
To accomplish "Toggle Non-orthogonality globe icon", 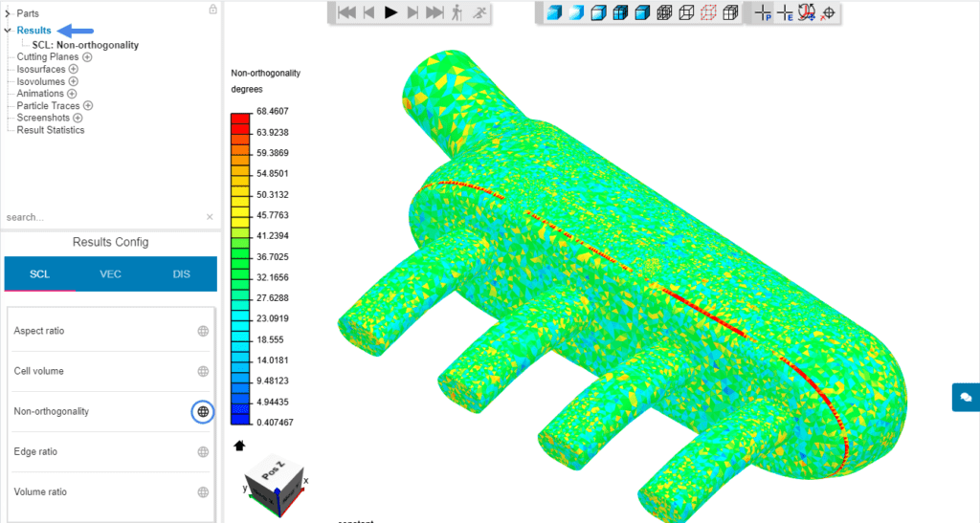I will 203,412.
